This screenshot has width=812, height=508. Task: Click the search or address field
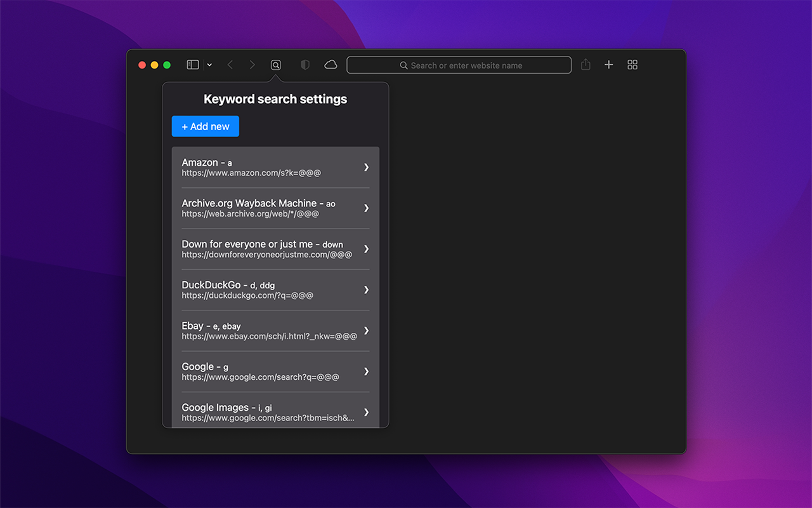point(459,64)
